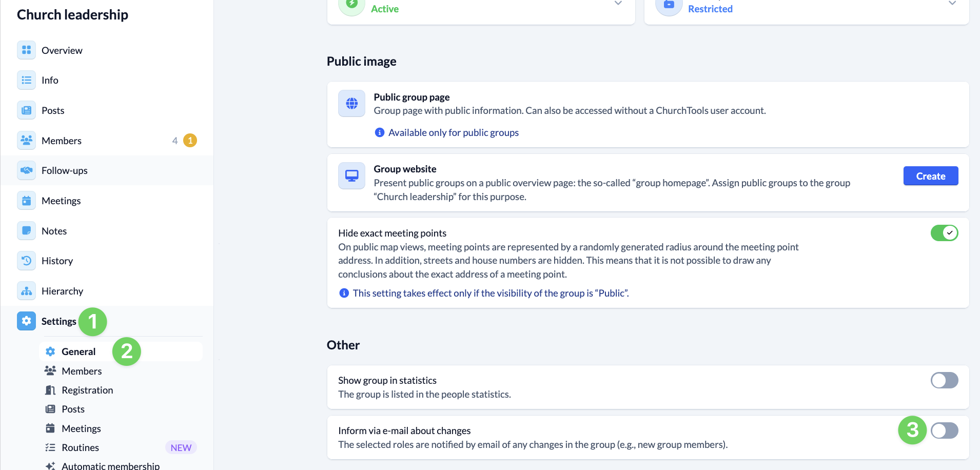
Task: Open the Registration settings submenu item
Action: pos(87,390)
